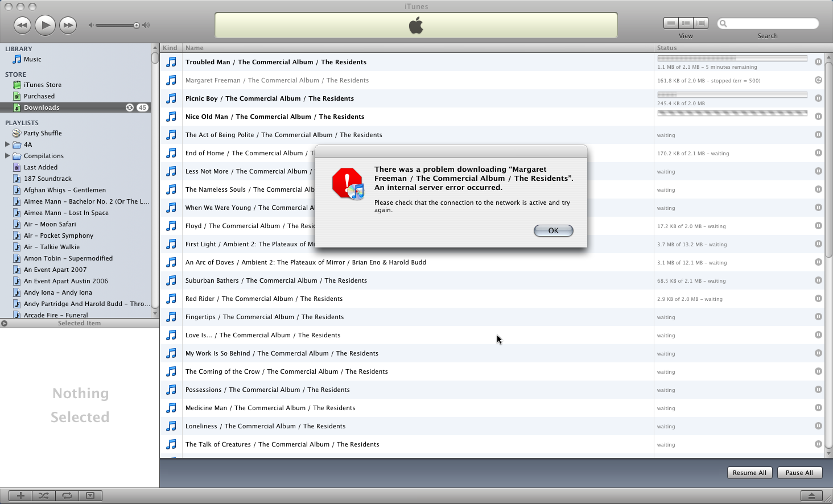The height and width of the screenshot is (504, 833).
Task: Retry the Margaret Freeman download
Action: click(x=818, y=80)
